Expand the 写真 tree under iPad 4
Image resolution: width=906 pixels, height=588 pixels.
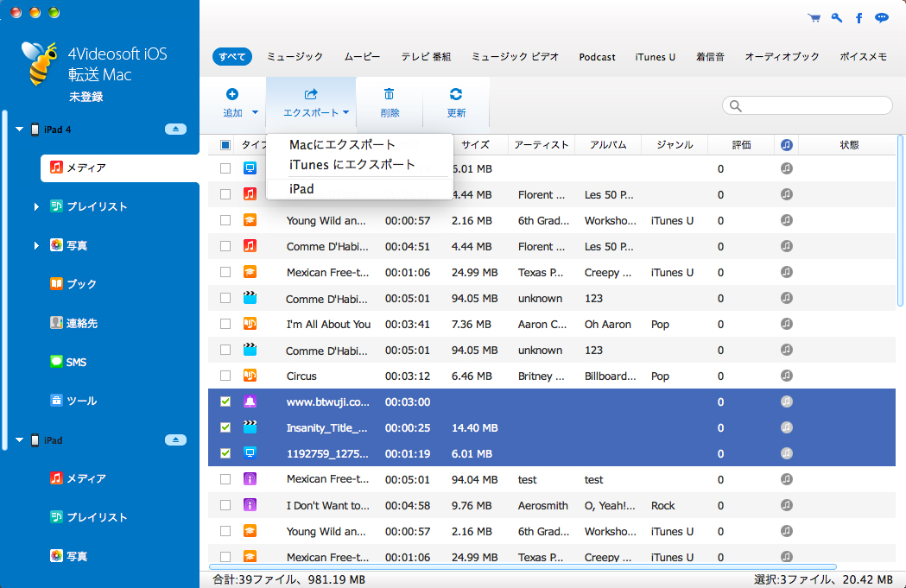[36, 245]
